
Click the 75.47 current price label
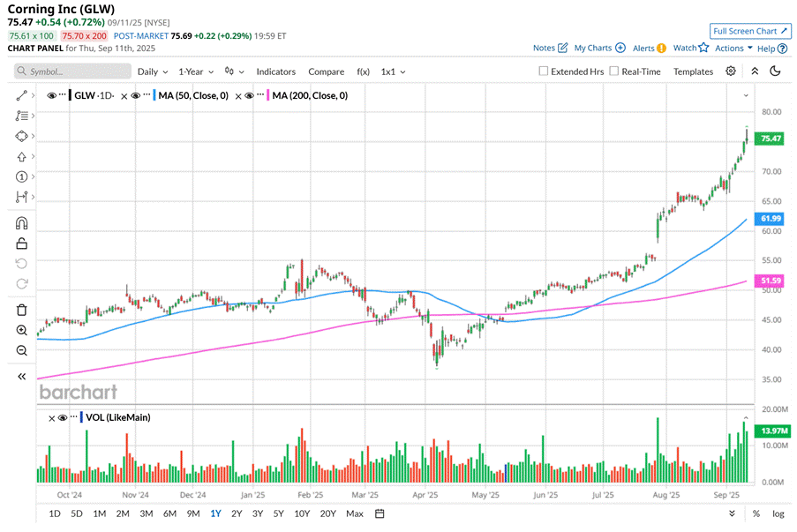(x=771, y=139)
